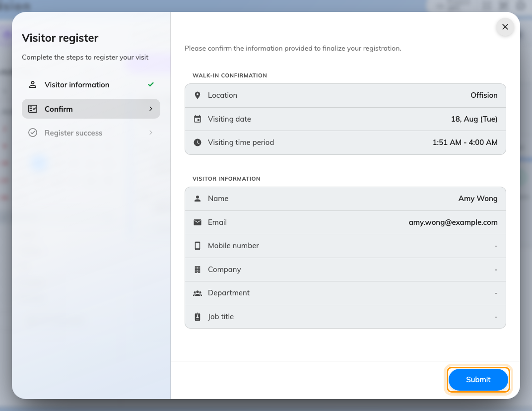The height and width of the screenshot is (411, 532).
Task: Go to the Register success step
Action: pos(91,133)
